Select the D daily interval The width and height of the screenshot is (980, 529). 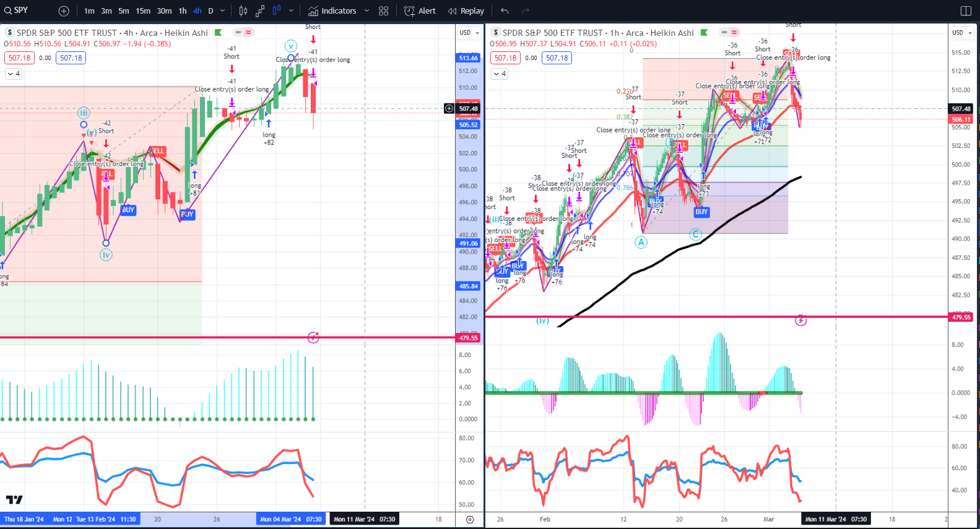(210, 11)
